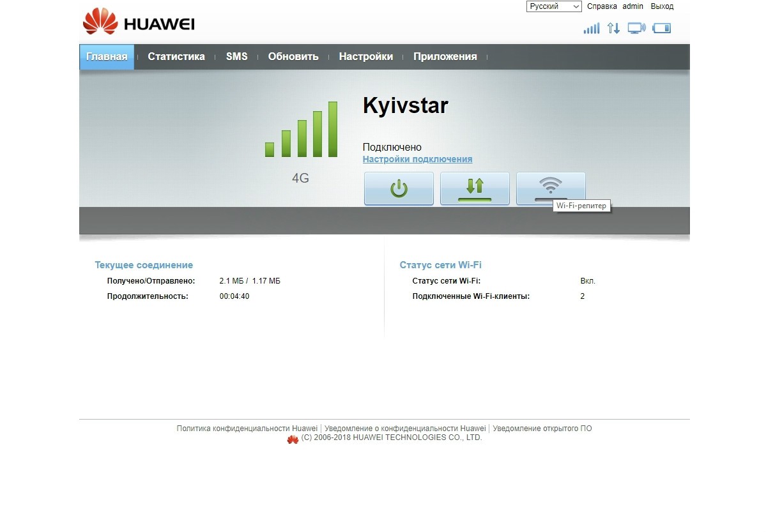Click the Huawei logo
766x532 pixels.
(139, 22)
